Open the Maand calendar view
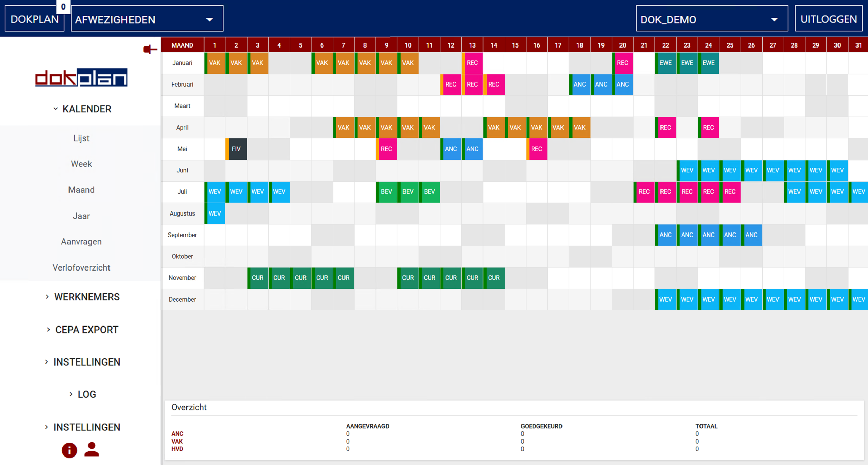This screenshot has width=868, height=465. (81, 190)
